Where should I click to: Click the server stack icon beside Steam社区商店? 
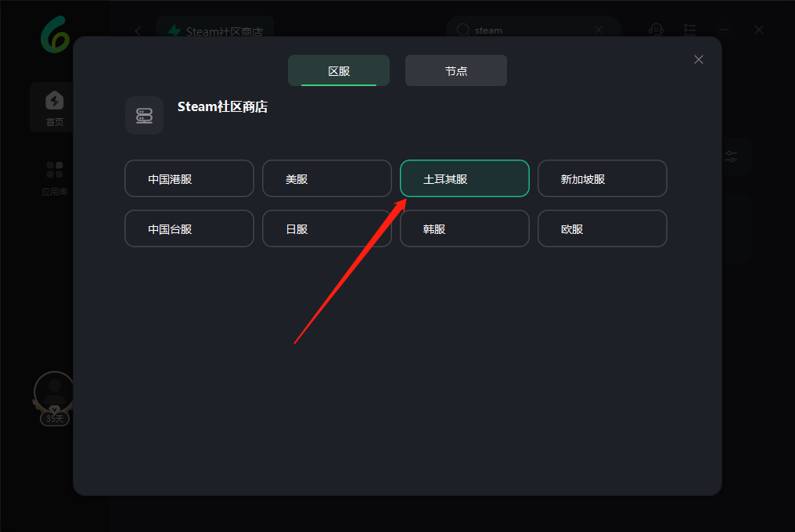145,116
